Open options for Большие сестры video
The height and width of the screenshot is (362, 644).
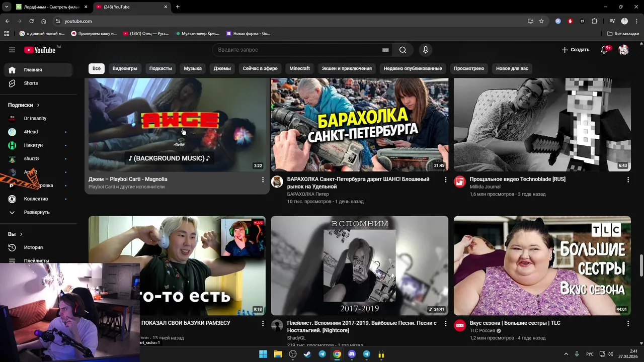pyautogui.click(x=628, y=323)
